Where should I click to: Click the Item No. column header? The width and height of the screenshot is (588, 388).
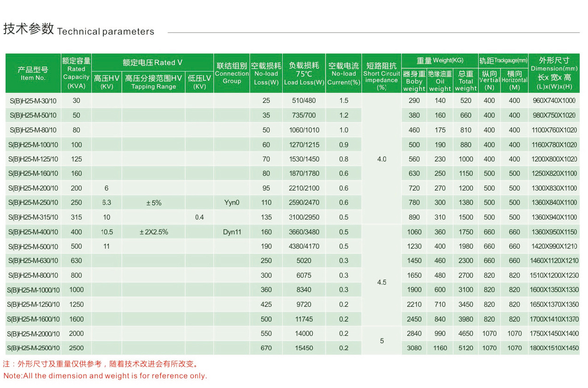(33, 73)
